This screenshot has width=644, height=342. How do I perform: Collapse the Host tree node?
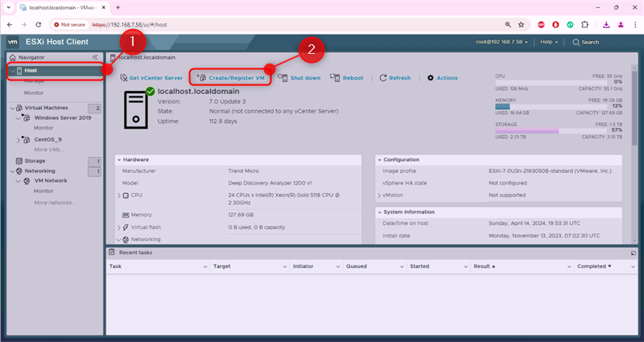click(x=12, y=71)
